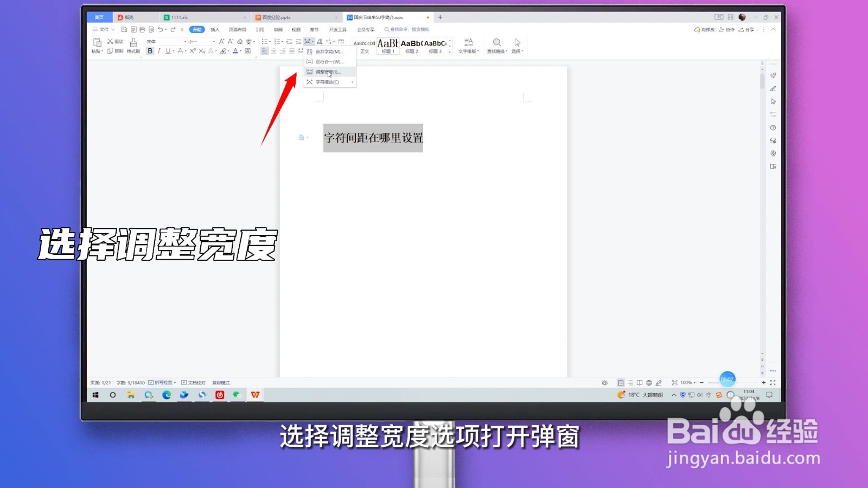Open 文字排版 dropdown
The image size is (868, 488).
tap(469, 46)
